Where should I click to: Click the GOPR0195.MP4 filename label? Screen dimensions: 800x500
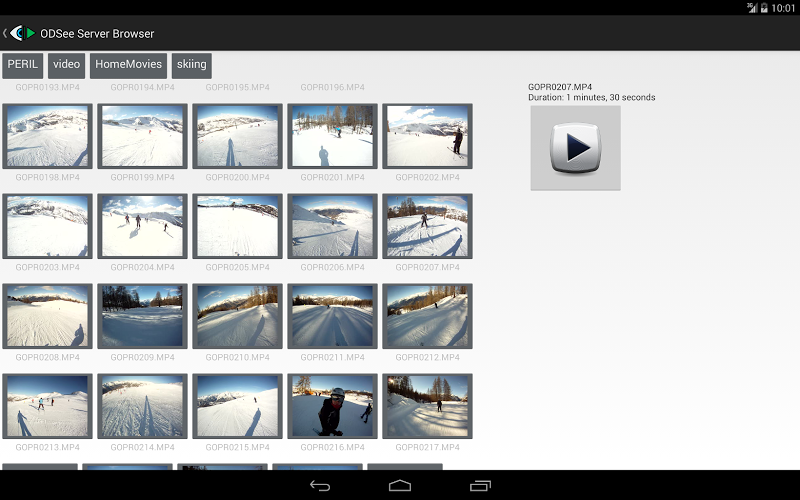[237, 87]
